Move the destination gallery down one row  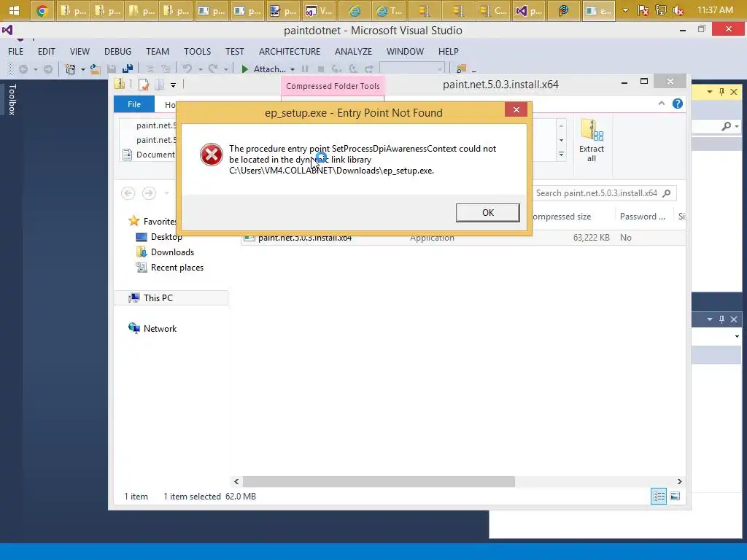(561, 140)
